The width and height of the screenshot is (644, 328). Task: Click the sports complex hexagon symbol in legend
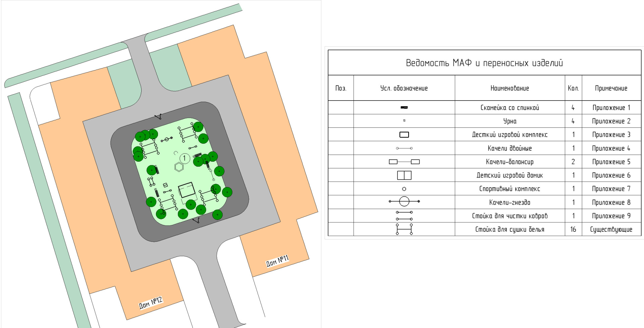click(x=404, y=189)
